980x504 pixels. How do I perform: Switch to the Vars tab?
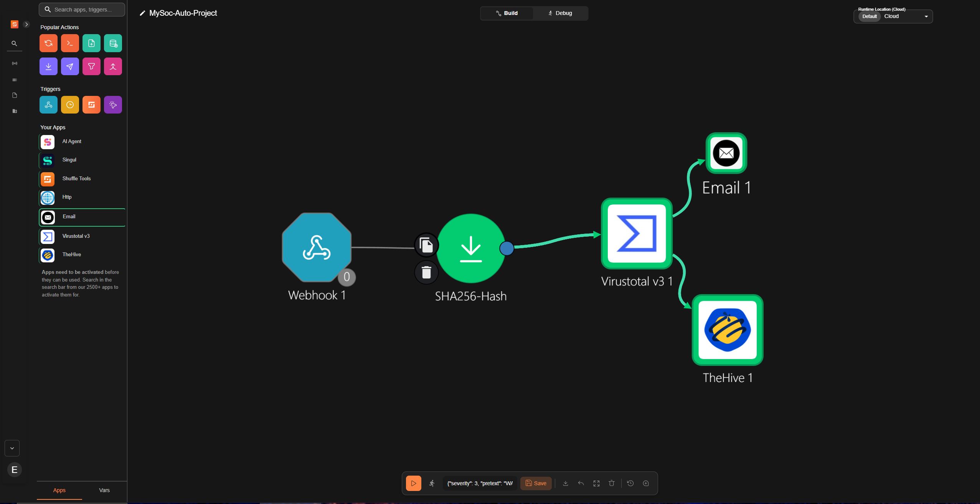point(104,490)
